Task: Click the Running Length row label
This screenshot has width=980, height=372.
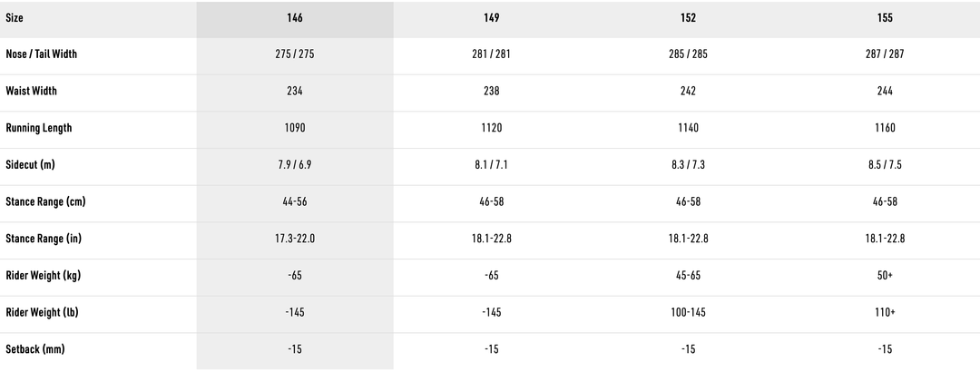Action: (39, 129)
